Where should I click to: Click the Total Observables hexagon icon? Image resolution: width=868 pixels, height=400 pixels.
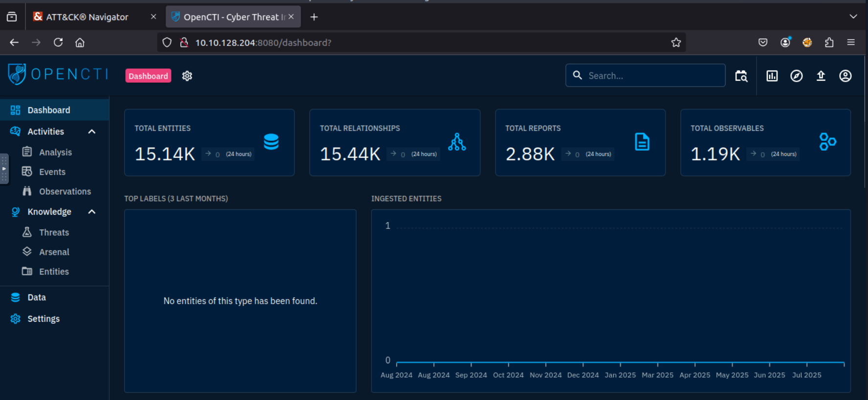[x=827, y=142]
